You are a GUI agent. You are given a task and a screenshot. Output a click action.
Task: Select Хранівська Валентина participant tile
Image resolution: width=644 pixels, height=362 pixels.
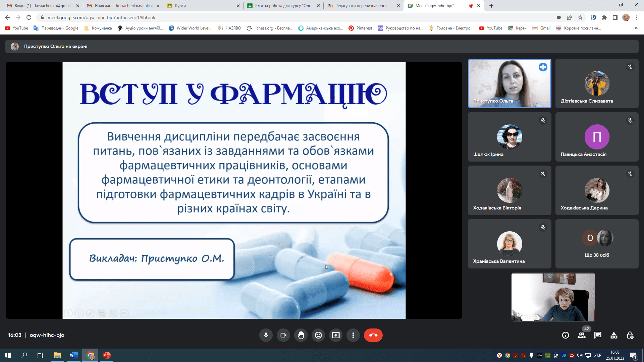click(509, 244)
